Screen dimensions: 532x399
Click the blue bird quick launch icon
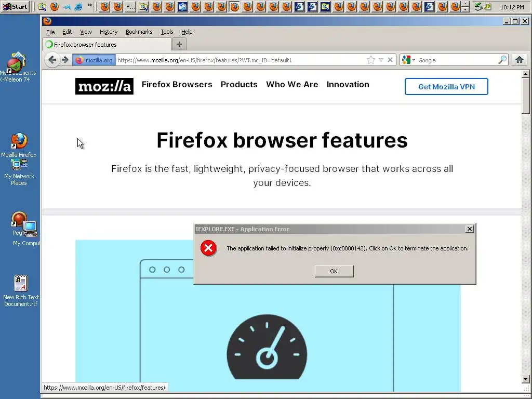pos(67,6)
